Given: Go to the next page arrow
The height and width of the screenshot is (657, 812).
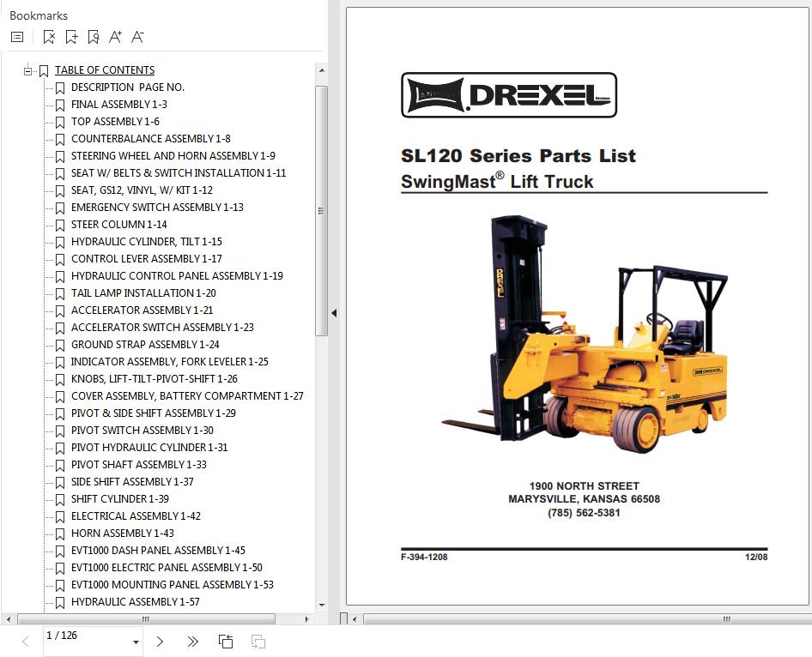Looking at the screenshot, I should click(x=160, y=642).
